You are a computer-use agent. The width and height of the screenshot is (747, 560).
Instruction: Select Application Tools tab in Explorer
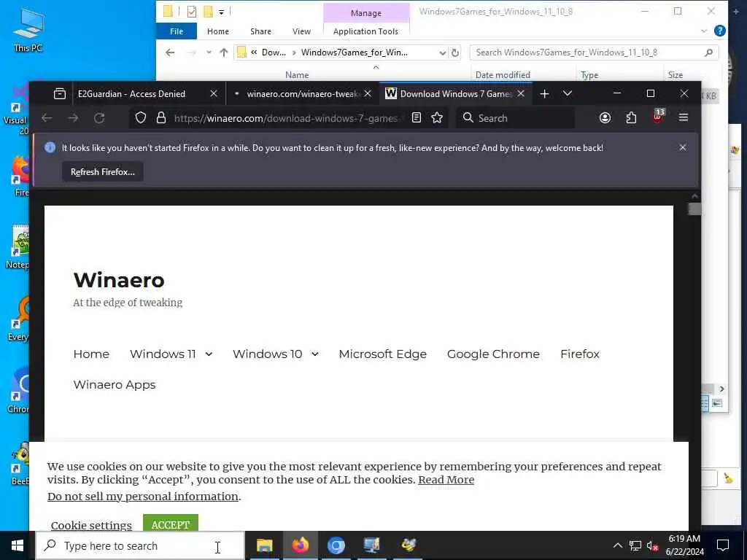(366, 31)
